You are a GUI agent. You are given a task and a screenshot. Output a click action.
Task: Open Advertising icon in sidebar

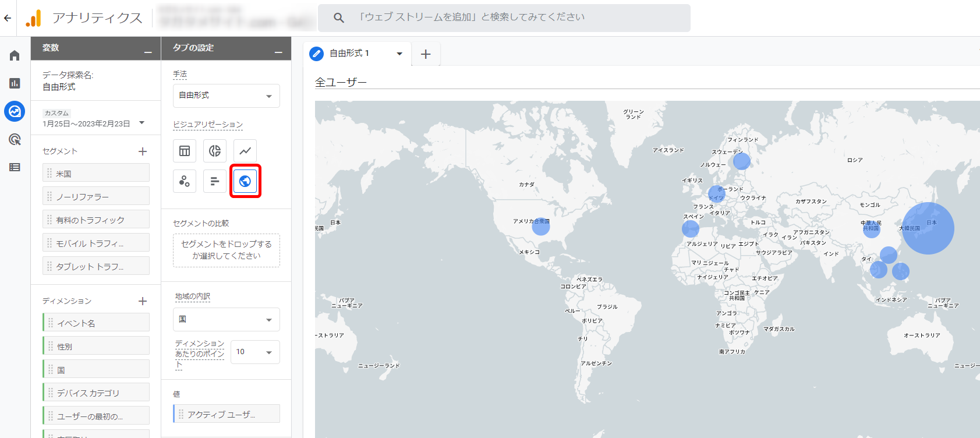(15, 139)
